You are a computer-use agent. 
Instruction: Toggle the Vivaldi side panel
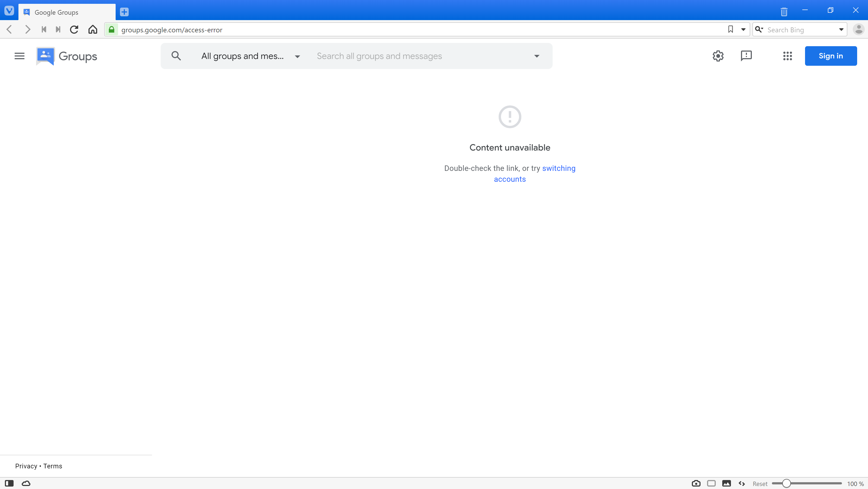coord(9,483)
